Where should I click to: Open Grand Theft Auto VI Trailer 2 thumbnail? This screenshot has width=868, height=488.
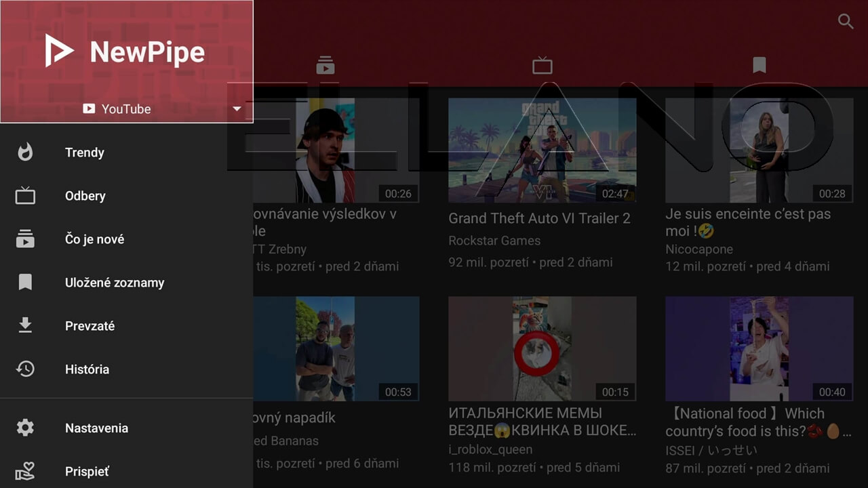pyautogui.click(x=542, y=150)
